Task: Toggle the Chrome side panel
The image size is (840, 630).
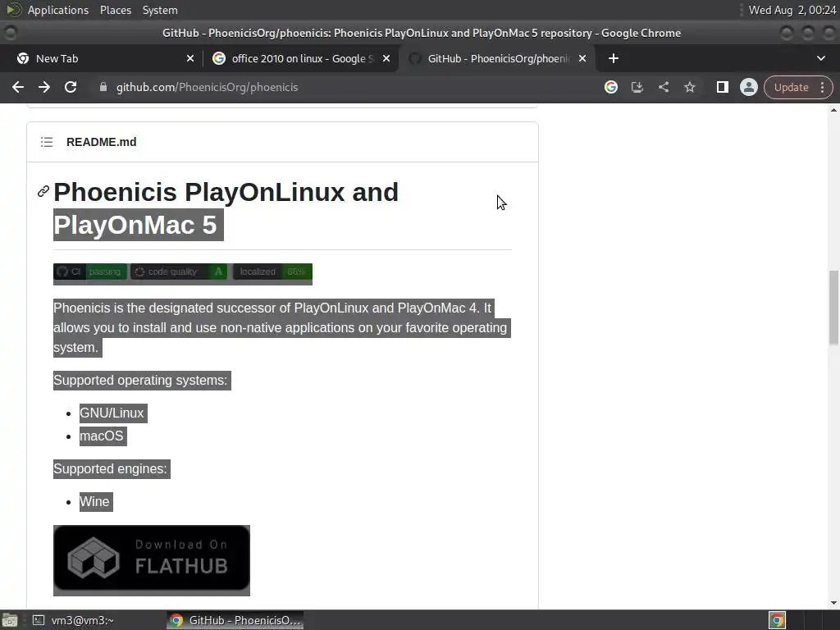Action: tap(722, 87)
